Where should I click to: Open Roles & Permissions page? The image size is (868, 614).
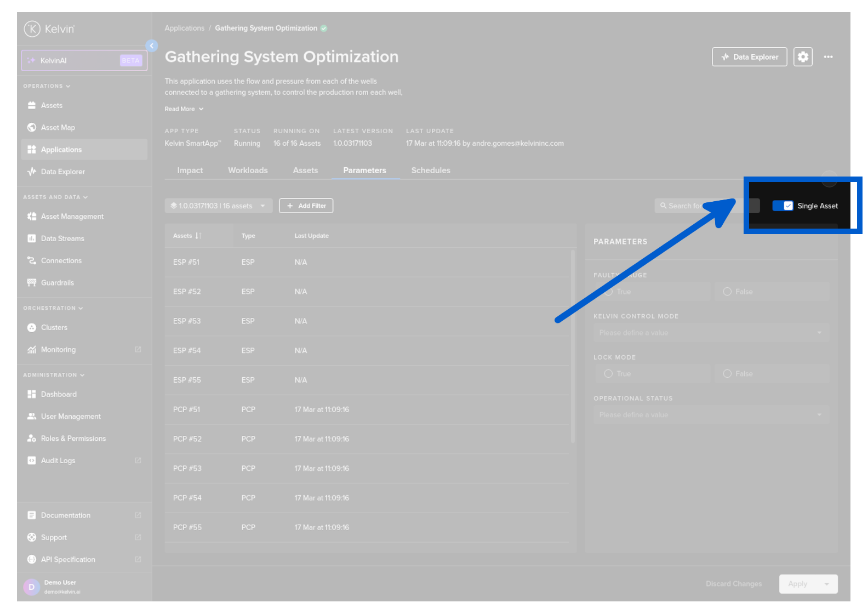tap(73, 439)
